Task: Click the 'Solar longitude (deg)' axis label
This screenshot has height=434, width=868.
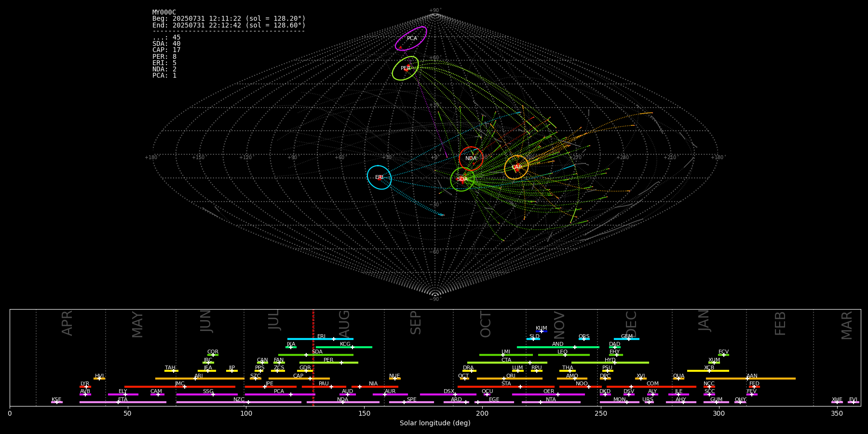Action: [435, 423]
